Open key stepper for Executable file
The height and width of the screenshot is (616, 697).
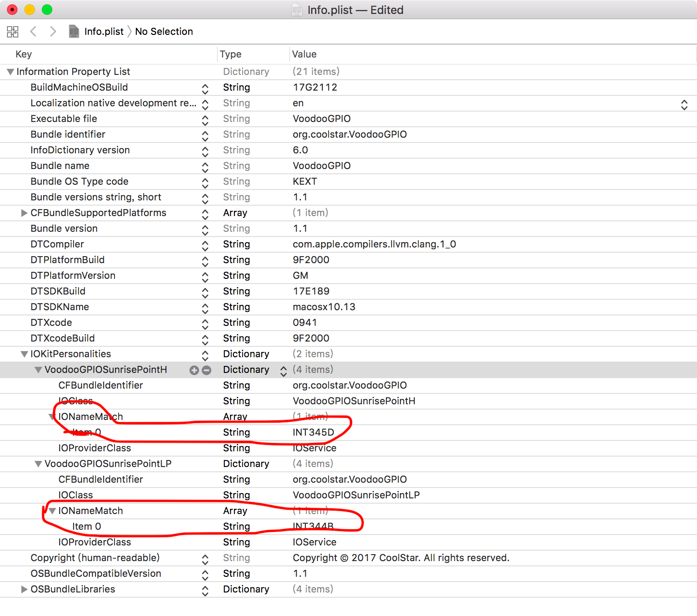[x=205, y=120]
